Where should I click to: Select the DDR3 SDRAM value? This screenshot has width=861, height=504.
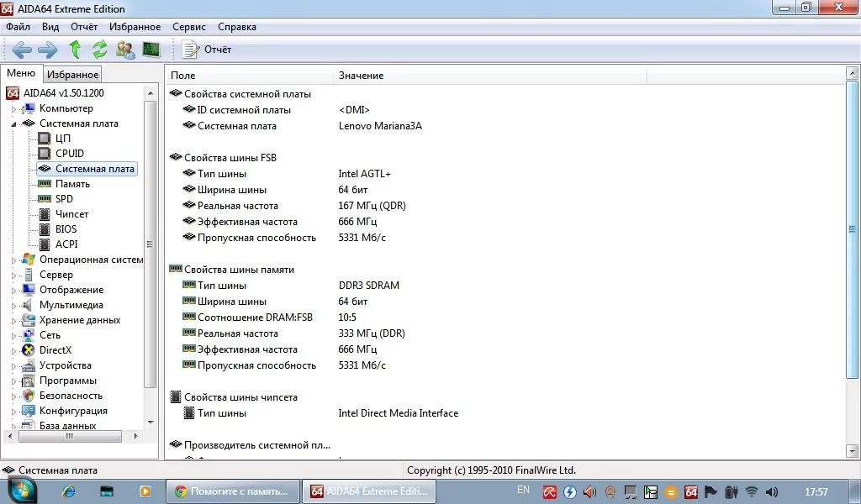click(x=368, y=286)
